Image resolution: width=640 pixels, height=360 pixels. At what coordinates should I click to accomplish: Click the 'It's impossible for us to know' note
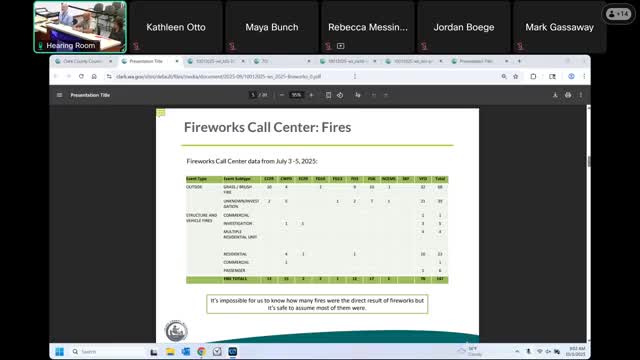(317, 304)
